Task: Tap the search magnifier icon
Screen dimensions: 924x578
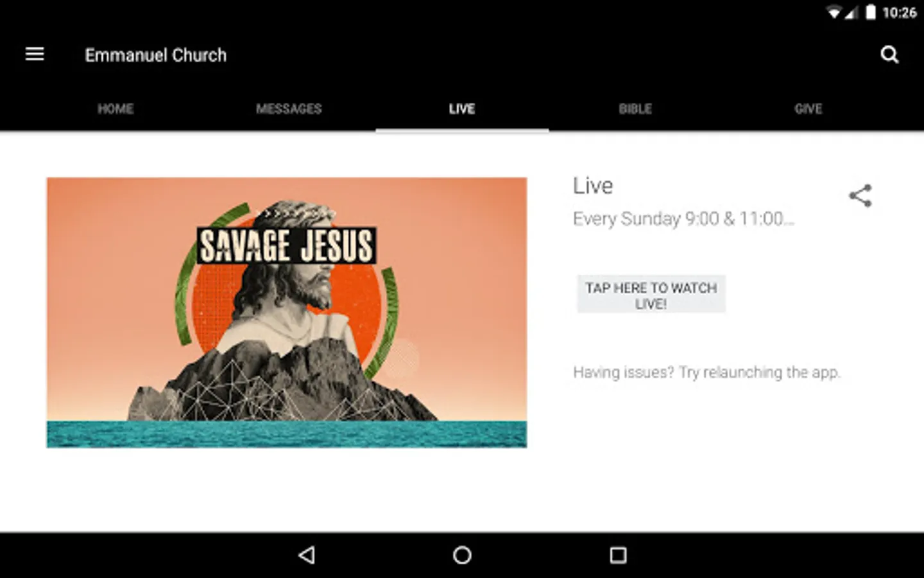Action: pyautogui.click(x=889, y=55)
